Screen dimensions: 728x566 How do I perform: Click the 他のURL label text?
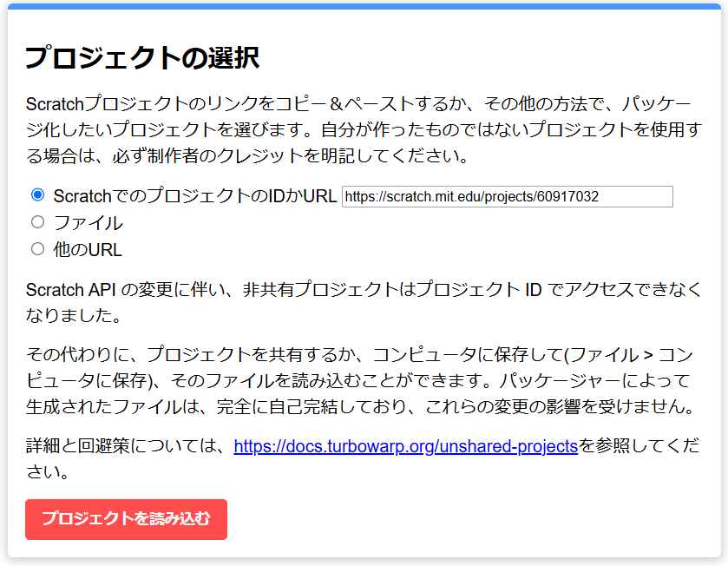88,250
